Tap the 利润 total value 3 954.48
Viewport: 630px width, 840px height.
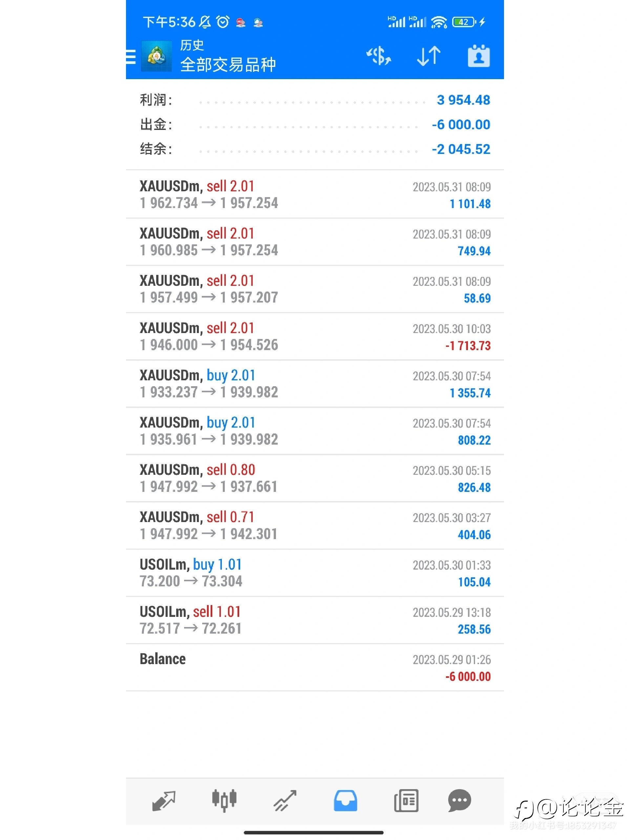463,100
